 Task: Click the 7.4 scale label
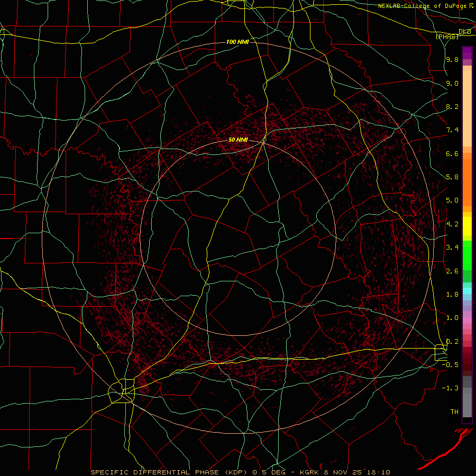click(452, 130)
